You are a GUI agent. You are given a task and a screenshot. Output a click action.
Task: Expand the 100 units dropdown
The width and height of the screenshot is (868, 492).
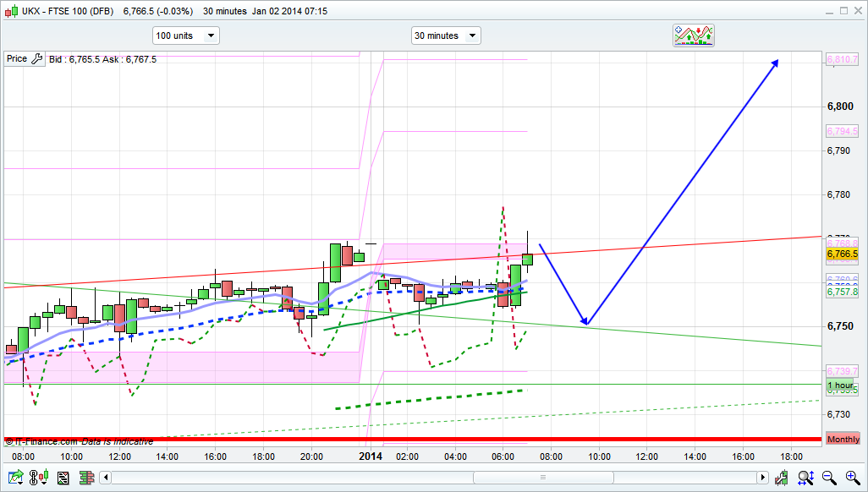point(185,36)
